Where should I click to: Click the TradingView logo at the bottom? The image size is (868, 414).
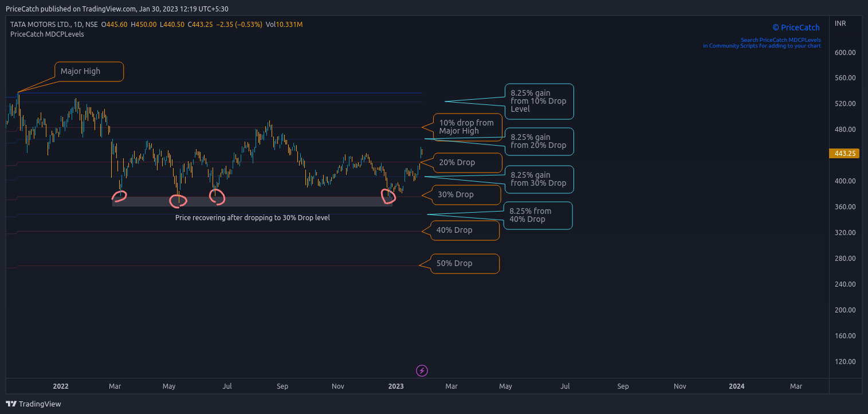(x=34, y=404)
